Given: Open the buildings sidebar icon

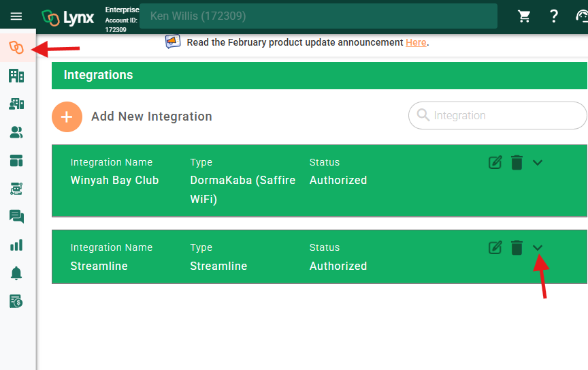Looking at the screenshot, I should [16, 76].
